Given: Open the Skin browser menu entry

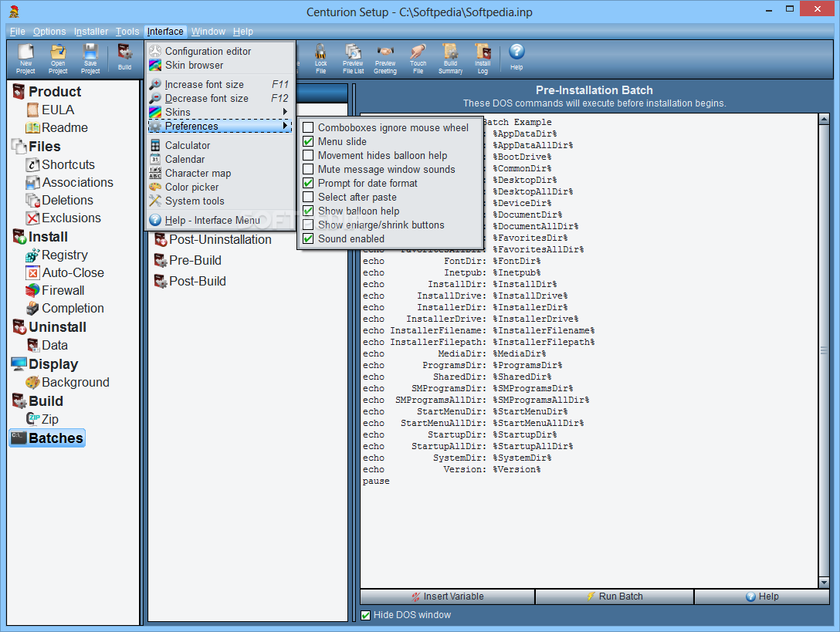Looking at the screenshot, I should (x=221, y=65).
